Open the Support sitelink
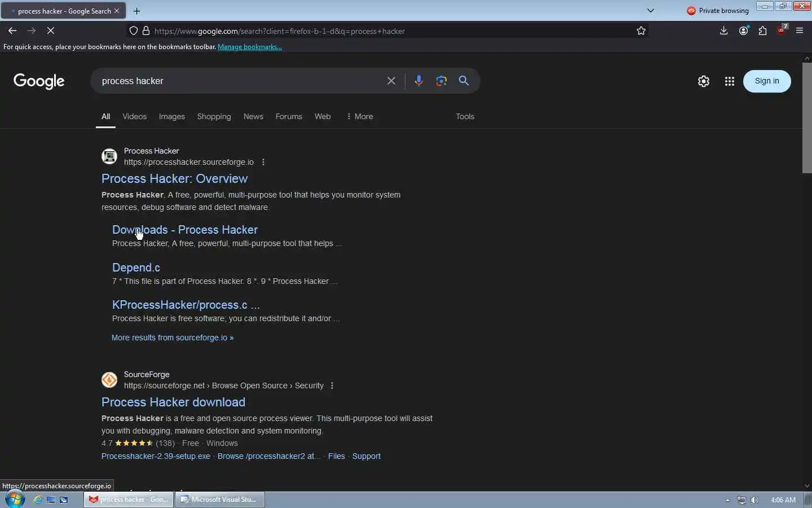 (x=367, y=456)
